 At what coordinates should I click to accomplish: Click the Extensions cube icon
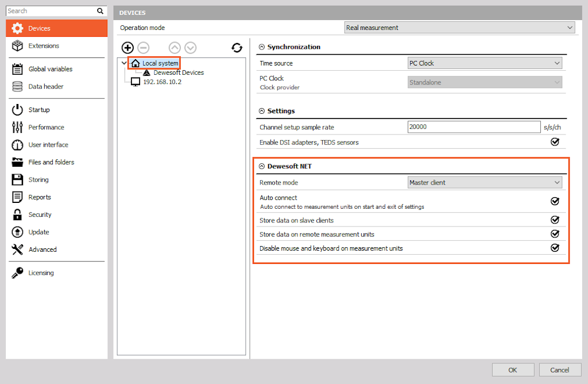17,46
